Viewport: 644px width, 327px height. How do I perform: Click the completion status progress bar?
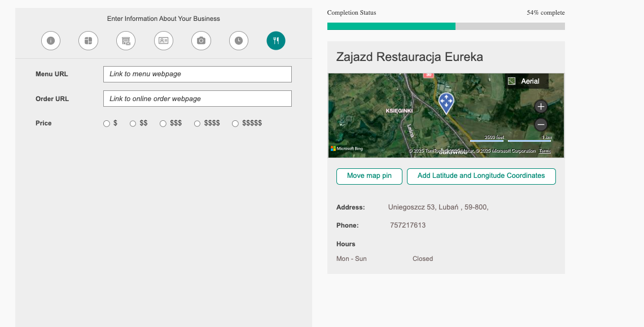pyautogui.click(x=446, y=27)
